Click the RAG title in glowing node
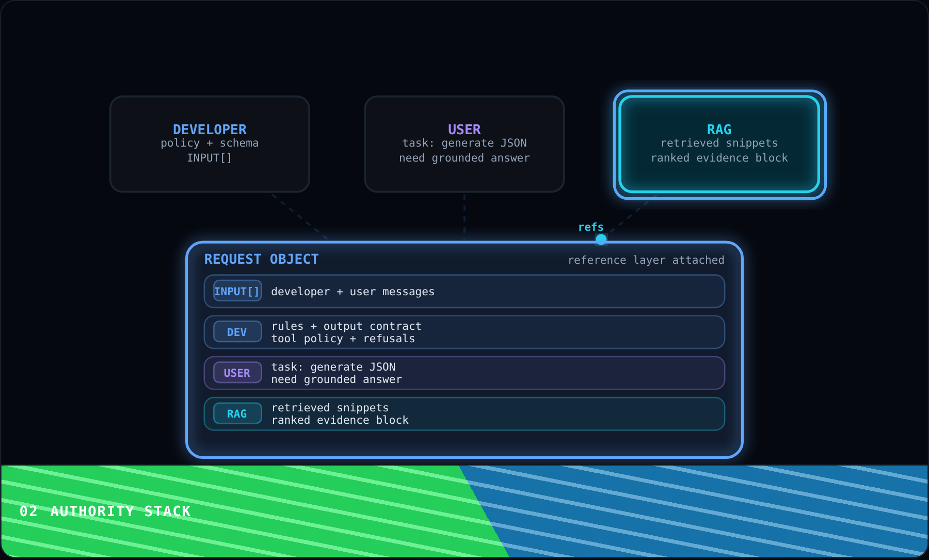This screenshot has height=560, width=929. tap(719, 130)
